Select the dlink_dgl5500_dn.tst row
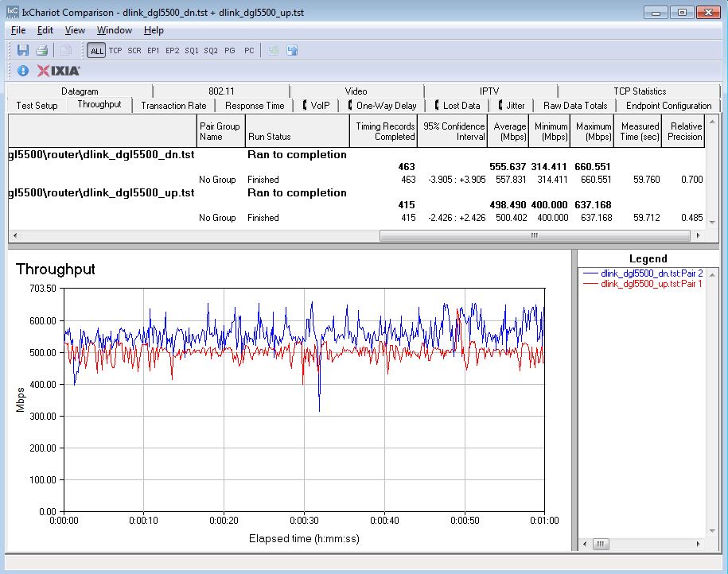Viewport: 728px width, 574px height. click(x=356, y=154)
